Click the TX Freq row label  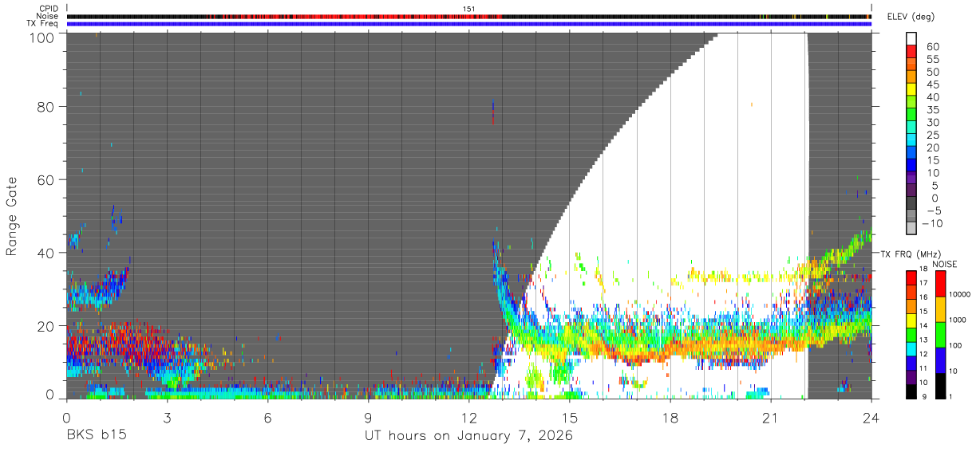(43, 23)
